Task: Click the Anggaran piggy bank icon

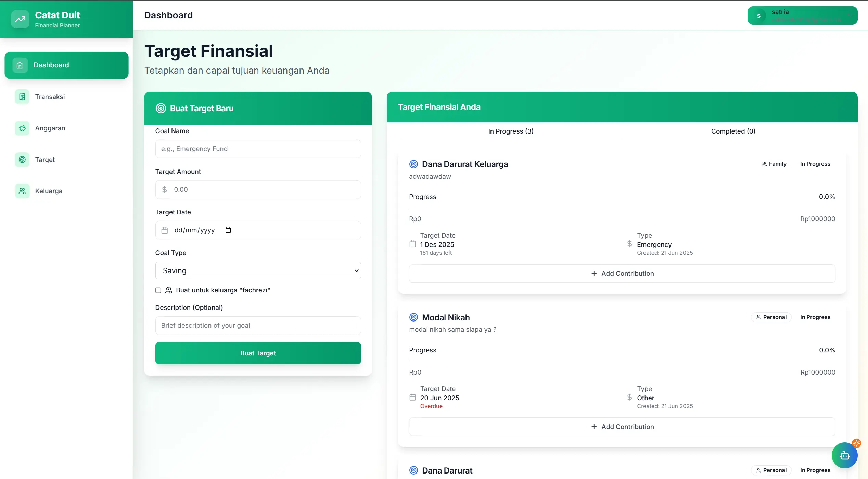Action: coord(22,128)
